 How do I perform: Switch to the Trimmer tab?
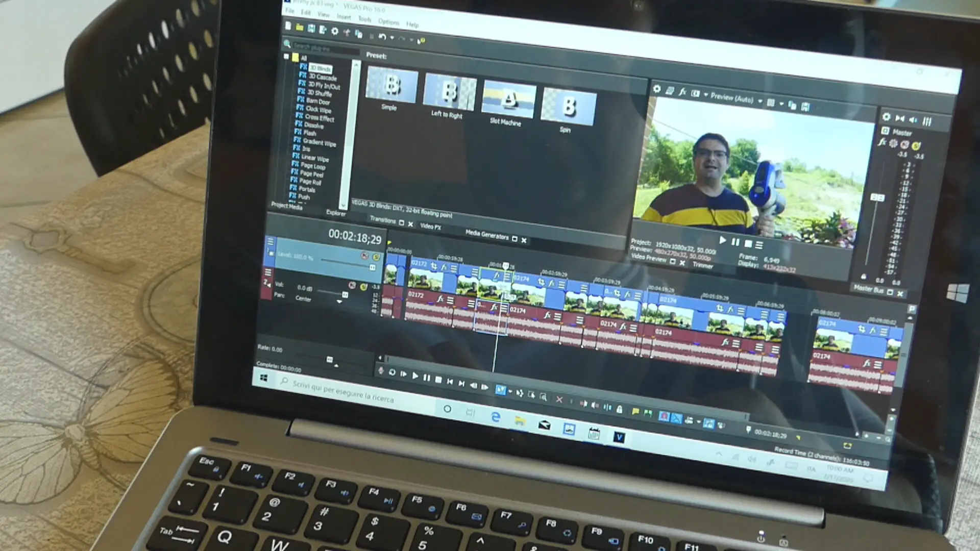(x=702, y=265)
